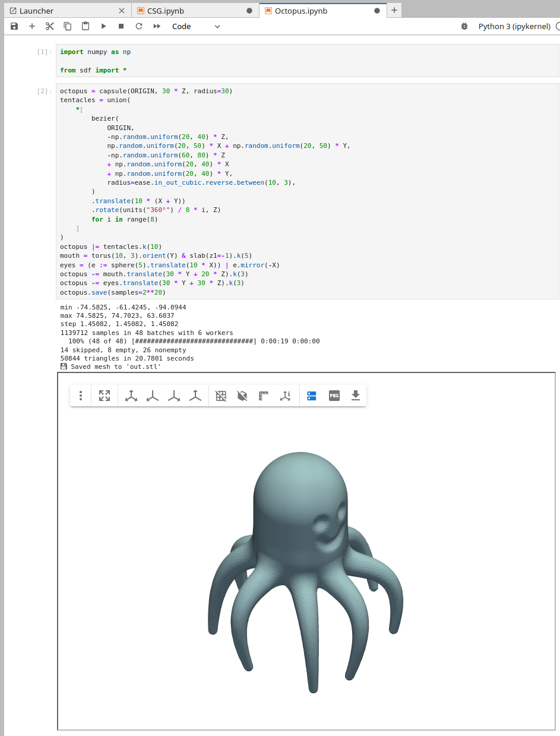The width and height of the screenshot is (560, 736).
Task: Restart the kernel
Action: pyautogui.click(x=139, y=26)
